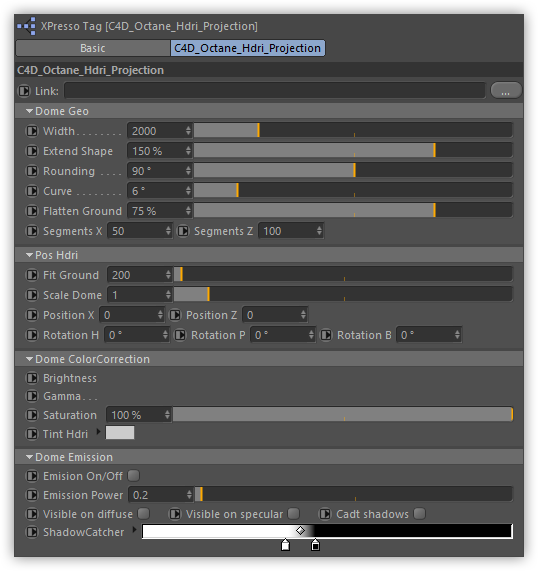The image size is (538, 571).
Task: Click the Segments X value field
Action: [140, 231]
